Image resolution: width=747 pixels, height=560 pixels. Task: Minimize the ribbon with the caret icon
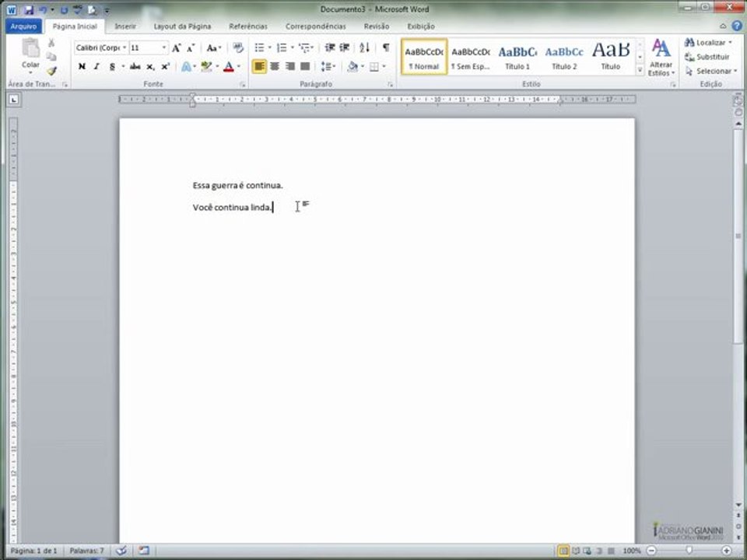[723, 26]
